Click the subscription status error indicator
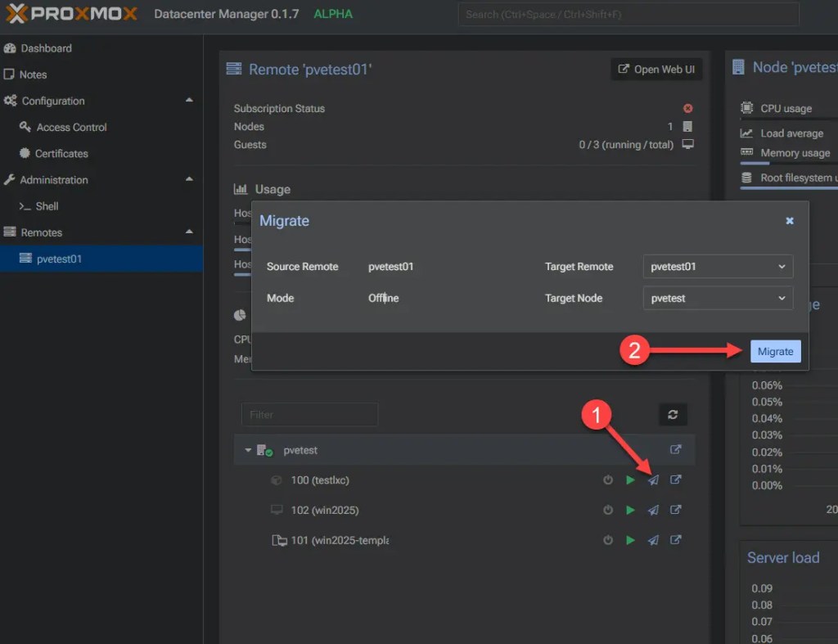Image resolution: width=838 pixels, height=644 pixels. pyautogui.click(x=687, y=108)
